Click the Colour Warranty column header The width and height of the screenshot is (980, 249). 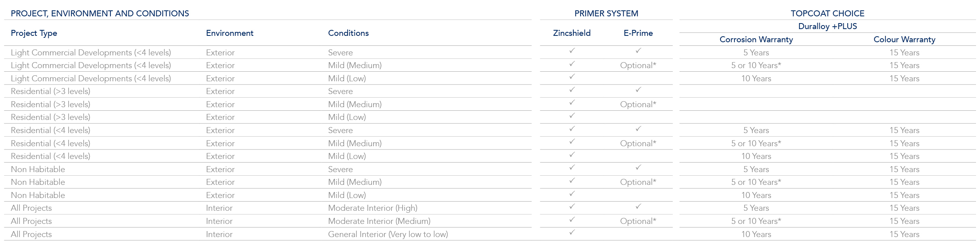(x=904, y=39)
